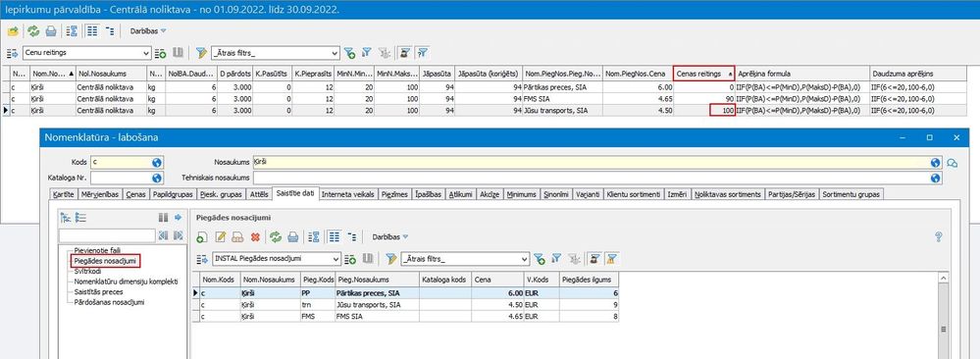Toggle the dark funnel button in main filter bar
This screenshot has height=359, width=980.
405,53
